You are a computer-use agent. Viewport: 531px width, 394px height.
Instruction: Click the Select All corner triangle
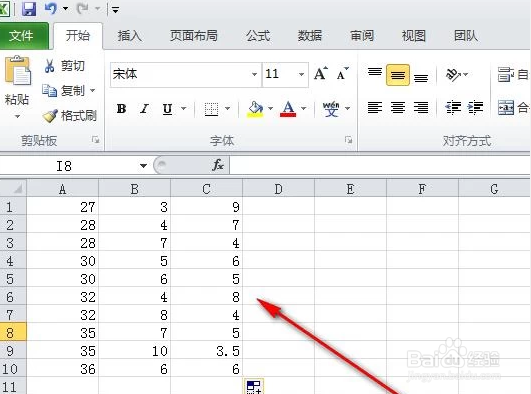(13, 188)
